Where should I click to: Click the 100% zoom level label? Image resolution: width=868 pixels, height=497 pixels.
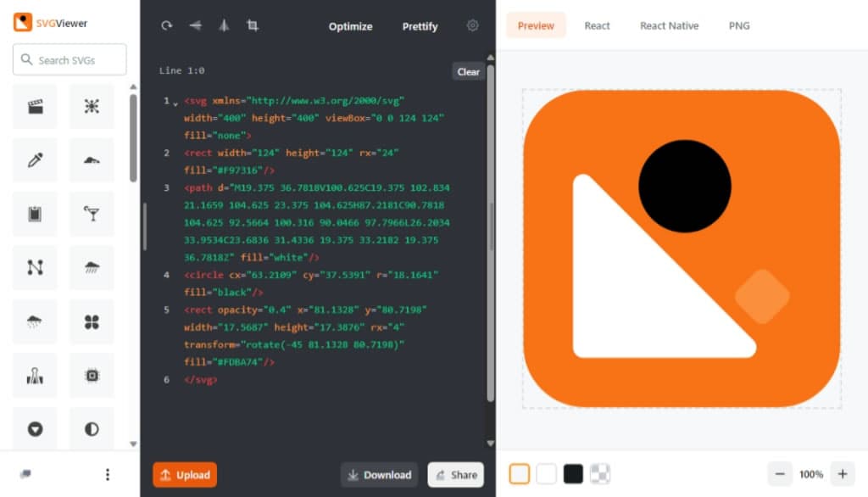point(811,474)
